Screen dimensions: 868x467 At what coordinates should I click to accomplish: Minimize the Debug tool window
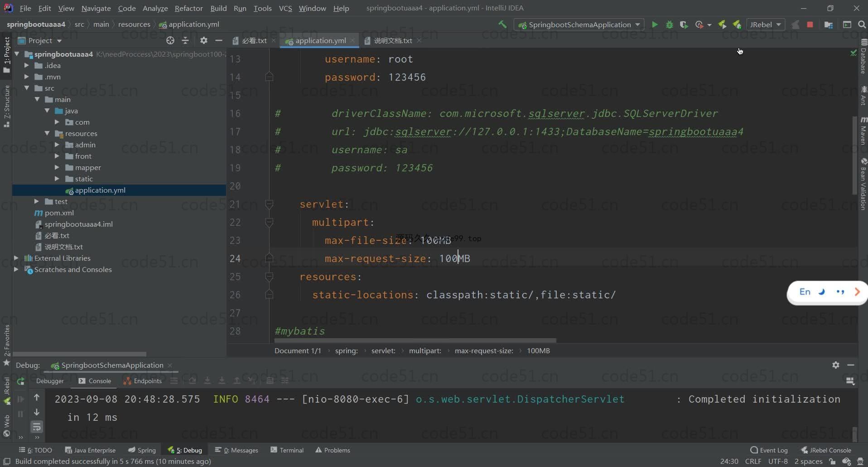(851, 365)
